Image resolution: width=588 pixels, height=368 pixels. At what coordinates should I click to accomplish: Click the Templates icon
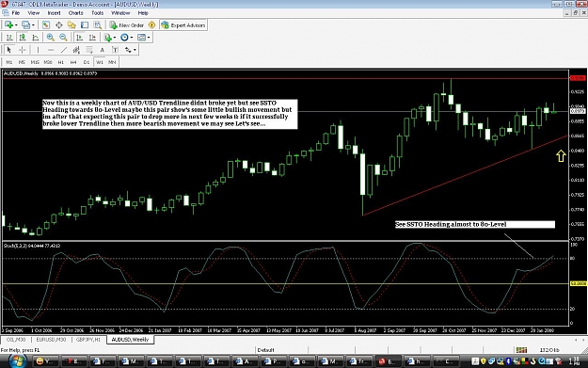click(x=141, y=38)
